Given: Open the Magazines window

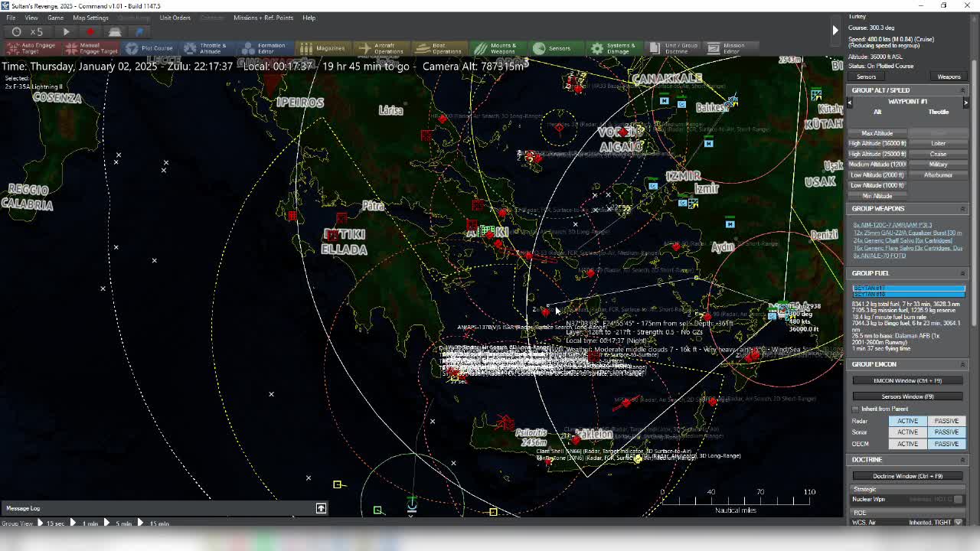Looking at the screenshot, I should point(322,48).
